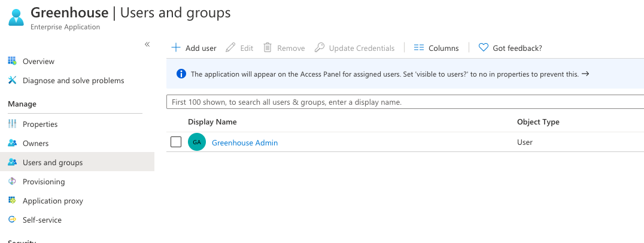
Task: Click the Edit toolbar label
Action: [247, 48]
